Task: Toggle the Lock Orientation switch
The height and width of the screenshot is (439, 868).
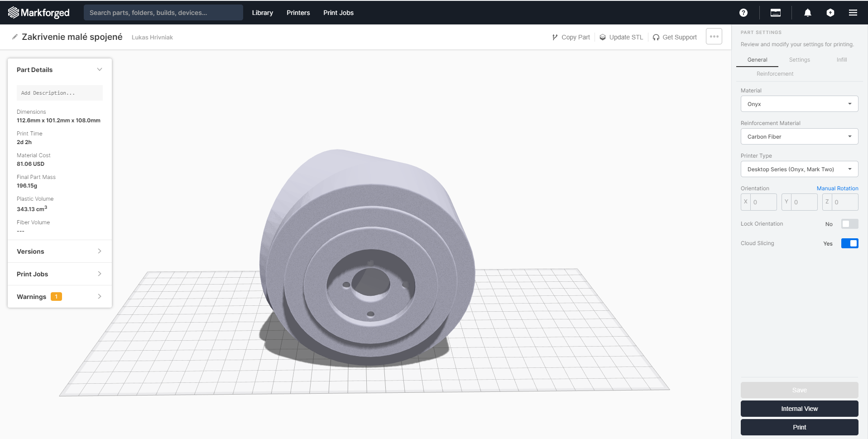Action: (x=849, y=224)
